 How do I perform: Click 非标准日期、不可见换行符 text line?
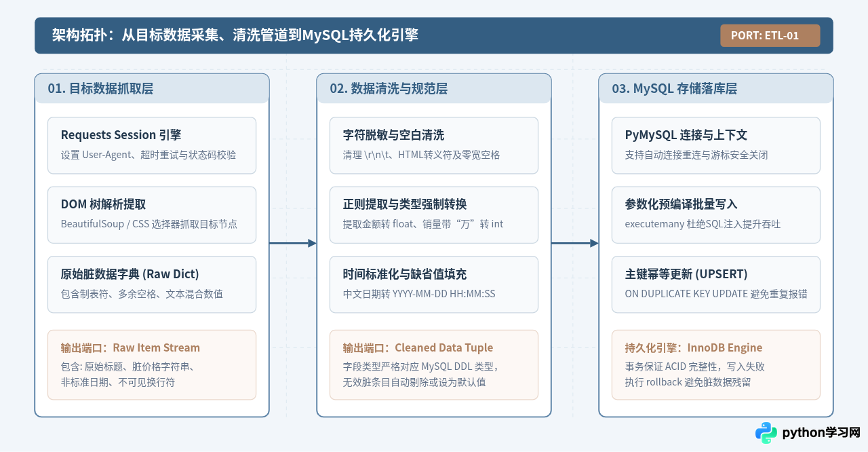(118, 382)
